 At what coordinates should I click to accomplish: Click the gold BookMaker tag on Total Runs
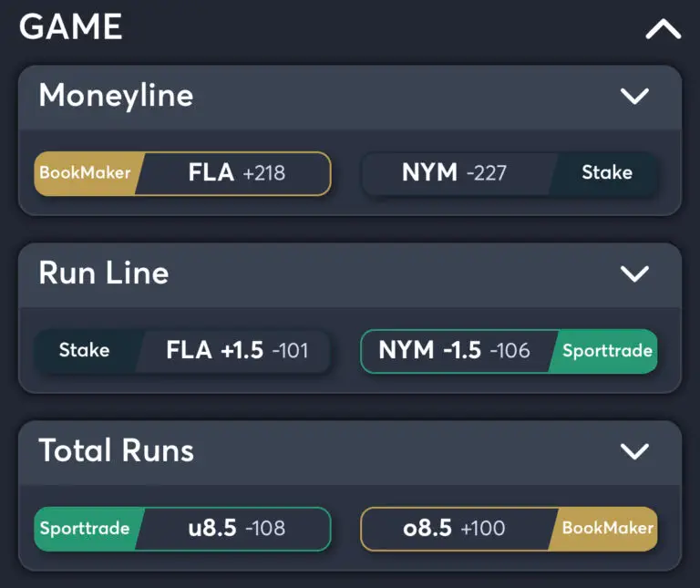coord(607,529)
